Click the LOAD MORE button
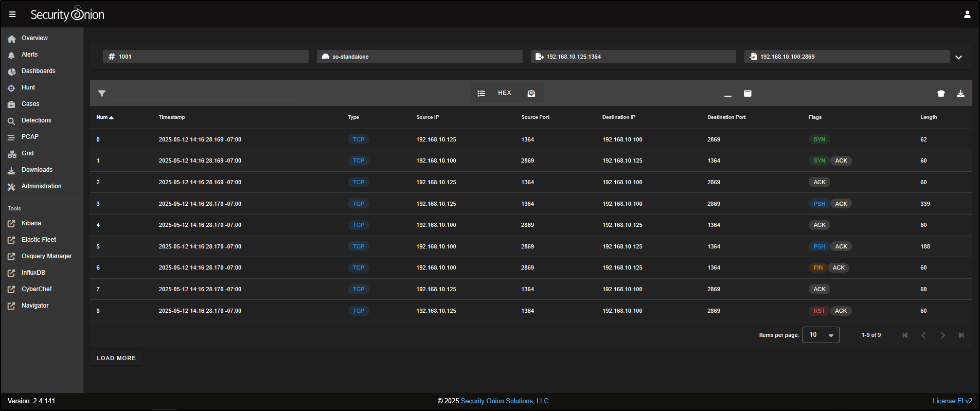 [x=116, y=358]
